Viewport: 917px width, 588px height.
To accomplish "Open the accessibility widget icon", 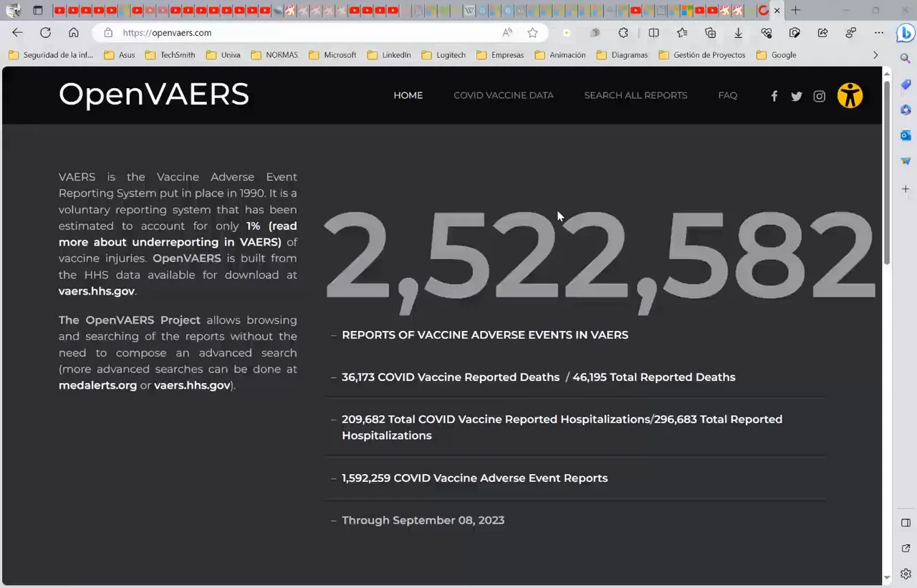I will pyautogui.click(x=850, y=95).
